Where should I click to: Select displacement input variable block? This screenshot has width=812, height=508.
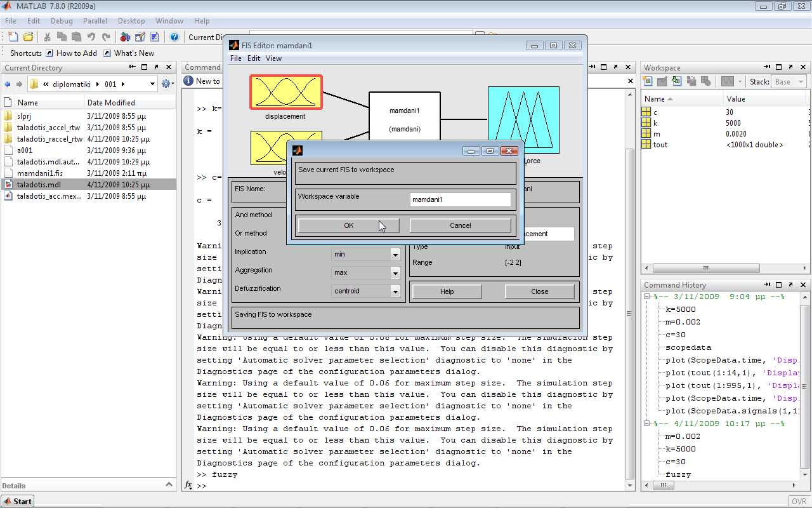285,92
